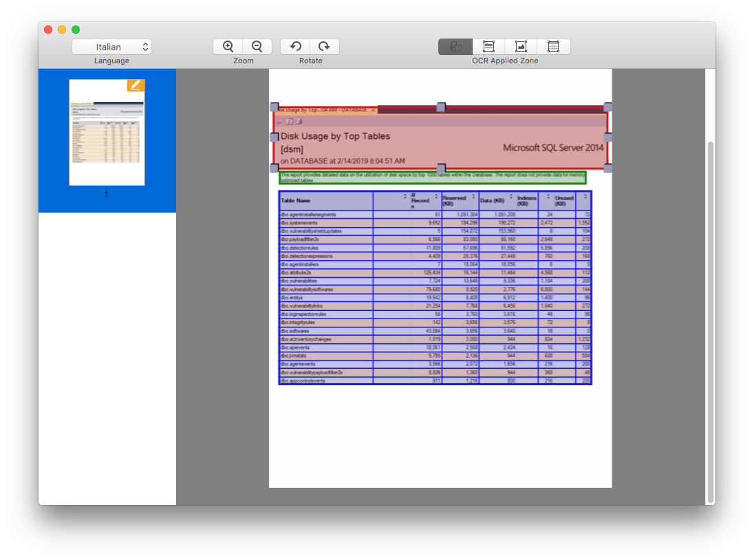Click the 'dbo.loginspectionrules' row name
Image resolution: width=754 pixels, height=560 pixels.
(303, 314)
